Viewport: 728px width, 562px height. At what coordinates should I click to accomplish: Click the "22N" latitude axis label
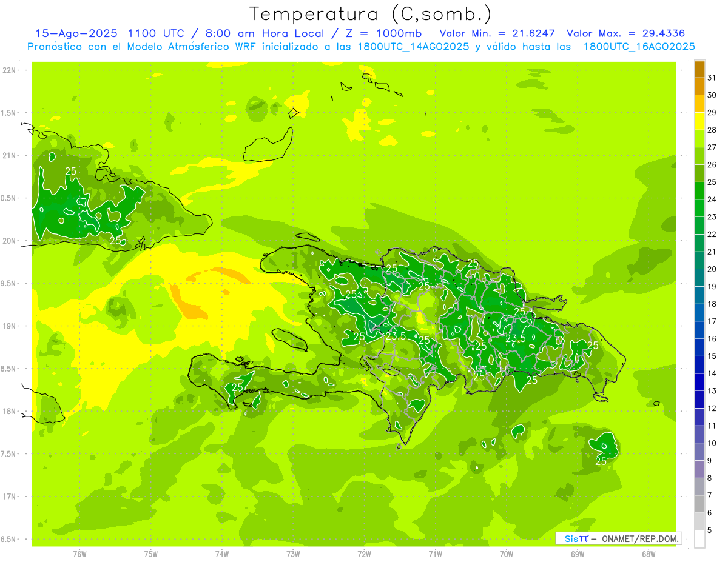click(x=9, y=70)
